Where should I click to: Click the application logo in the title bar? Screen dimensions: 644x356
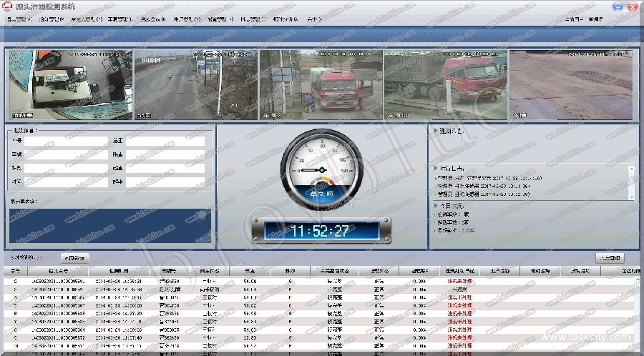(8, 6)
